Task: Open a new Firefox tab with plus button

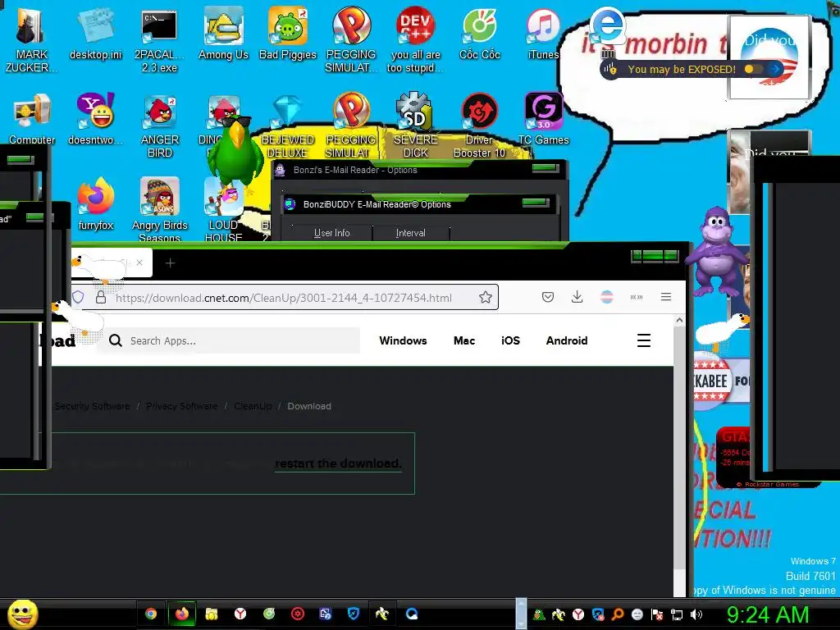Action: point(171,263)
